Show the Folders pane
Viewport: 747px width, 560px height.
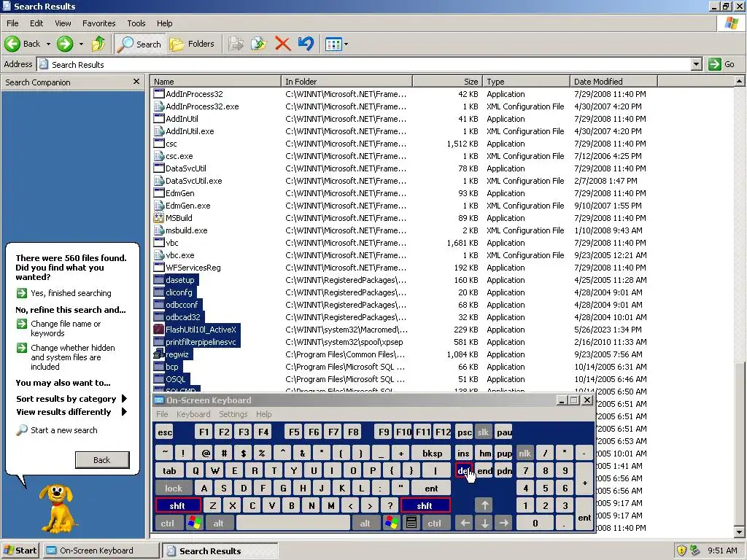(192, 44)
